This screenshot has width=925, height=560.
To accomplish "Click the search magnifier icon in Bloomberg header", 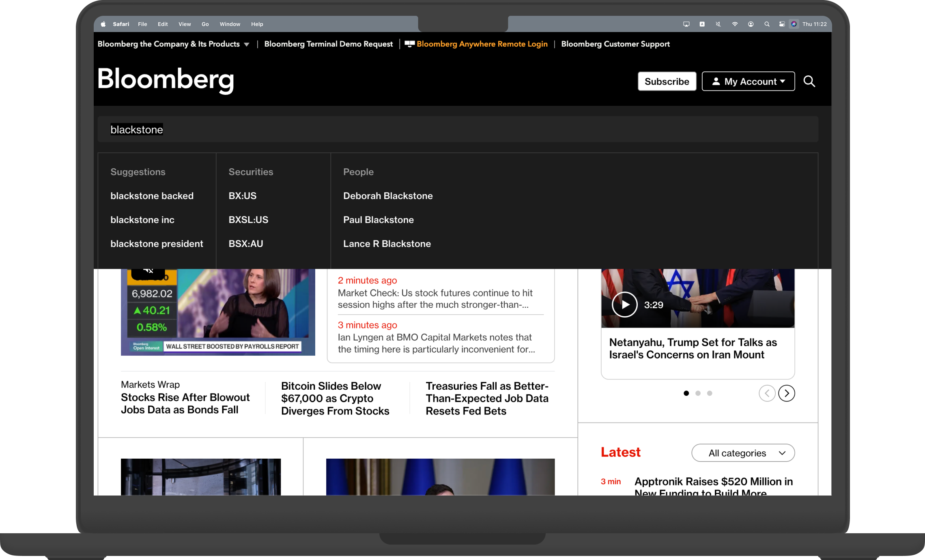I will [x=809, y=82].
